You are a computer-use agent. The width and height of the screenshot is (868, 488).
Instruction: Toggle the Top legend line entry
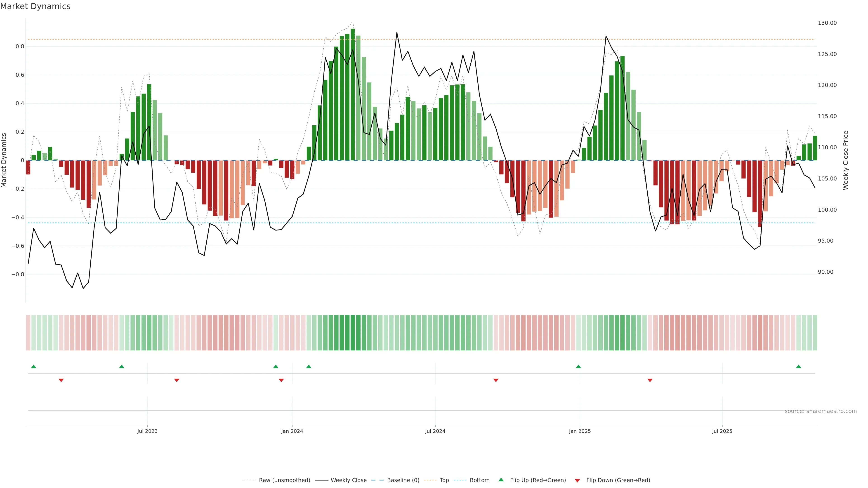[x=444, y=480]
